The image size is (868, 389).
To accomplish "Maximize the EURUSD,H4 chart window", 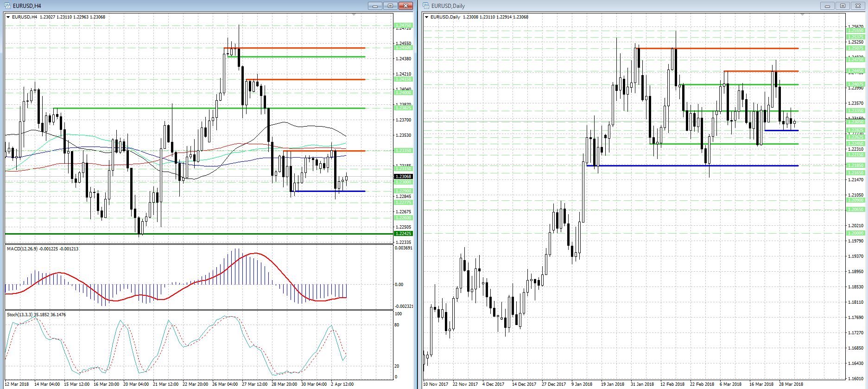I will [x=390, y=6].
